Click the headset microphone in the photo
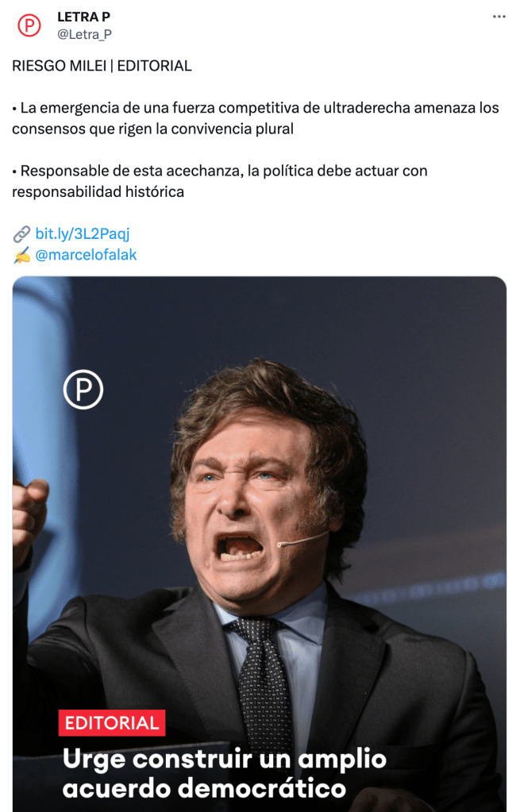This screenshot has height=812, width=520. pos(302,539)
